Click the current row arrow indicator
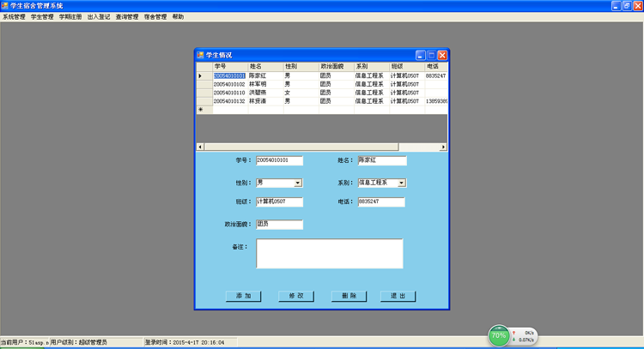The height and width of the screenshot is (349, 644). tap(201, 75)
